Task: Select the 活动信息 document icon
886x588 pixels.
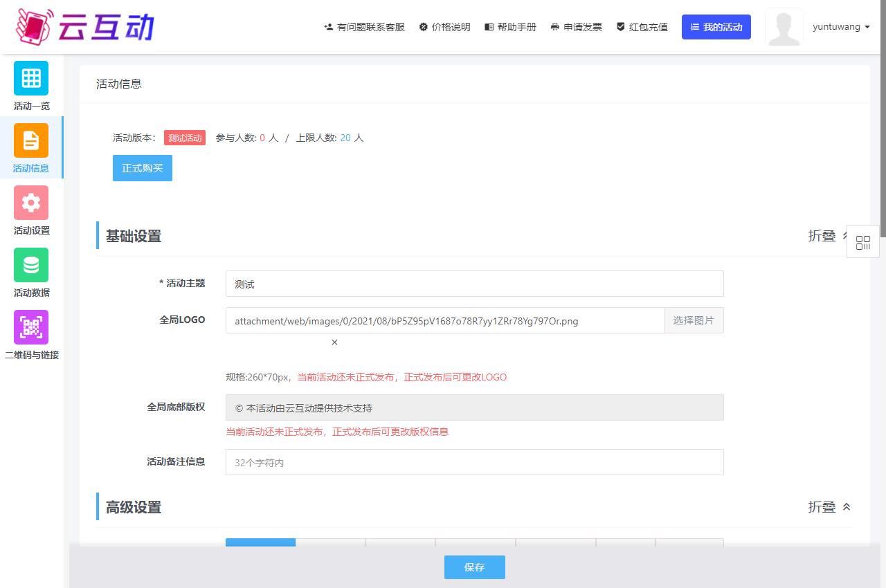Action: pyautogui.click(x=31, y=140)
